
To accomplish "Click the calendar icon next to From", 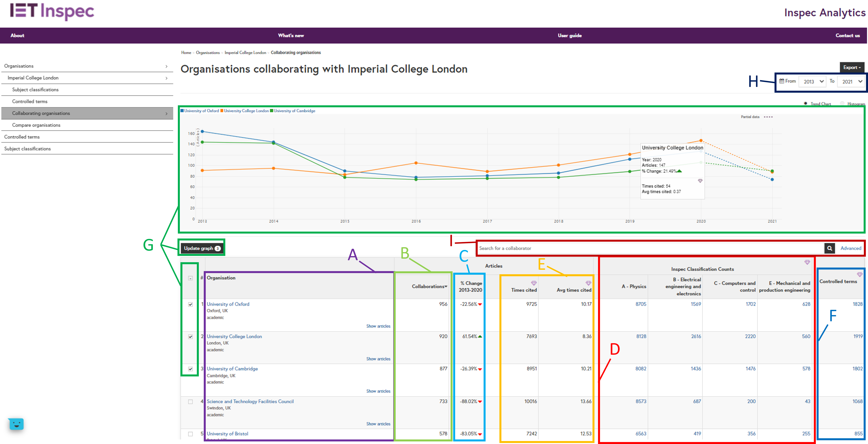I will [x=781, y=81].
